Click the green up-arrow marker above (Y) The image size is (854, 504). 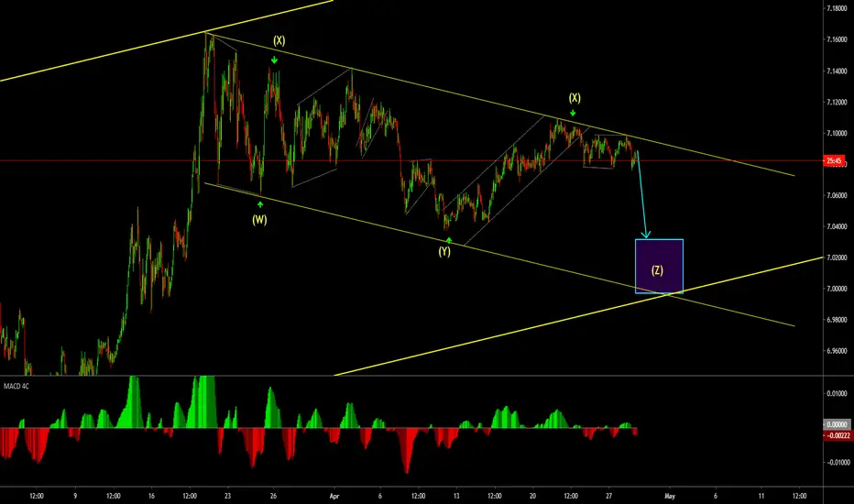pyautogui.click(x=449, y=240)
